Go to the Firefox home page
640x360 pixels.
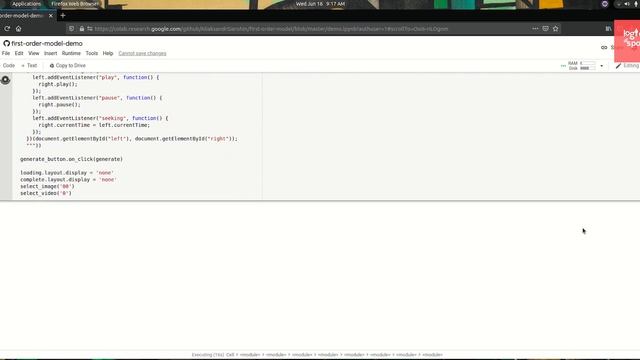tap(18, 29)
